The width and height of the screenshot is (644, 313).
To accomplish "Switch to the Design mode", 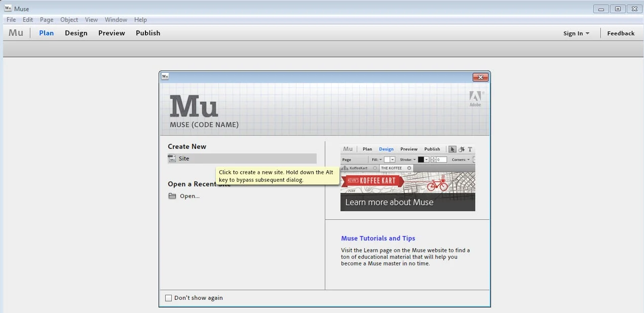I will pos(76,33).
